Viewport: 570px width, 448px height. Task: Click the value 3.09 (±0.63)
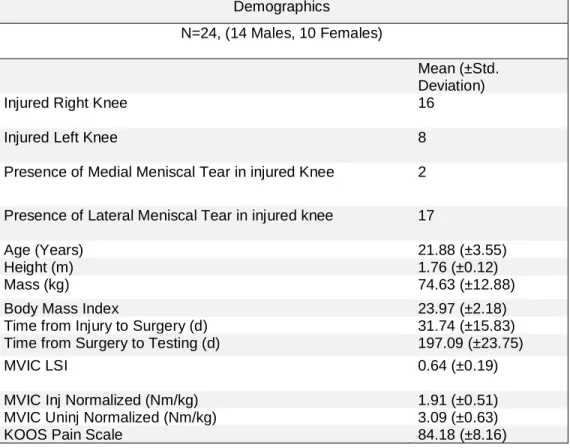pos(458,417)
